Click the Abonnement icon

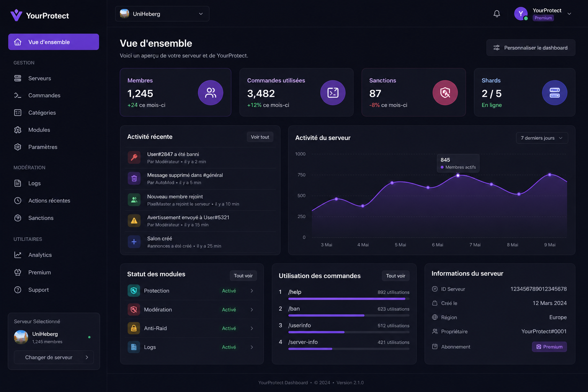tap(435, 346)
